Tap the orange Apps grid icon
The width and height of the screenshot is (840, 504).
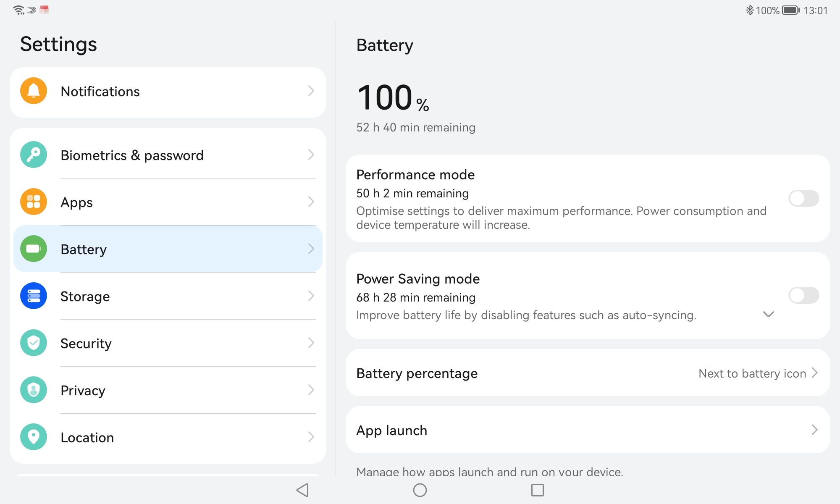coord(34,202)
